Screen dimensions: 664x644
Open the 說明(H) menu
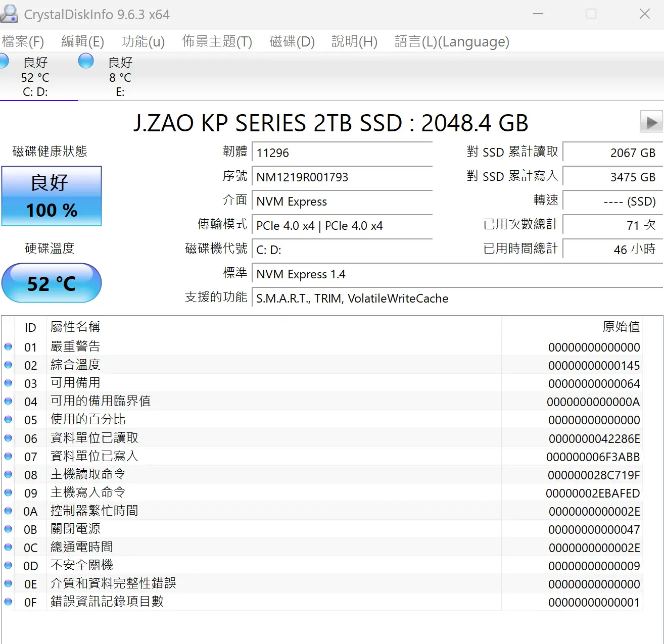354,41
